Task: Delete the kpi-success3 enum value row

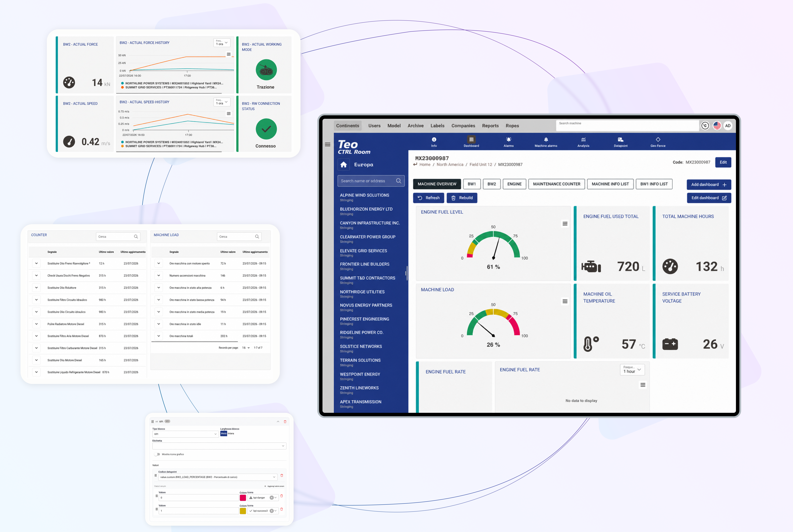Action: click(x=281, y=509)
